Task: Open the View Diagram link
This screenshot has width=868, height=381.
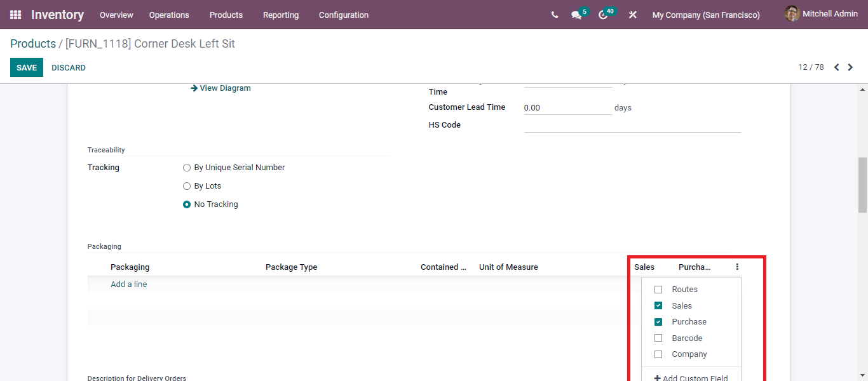Action: point(220,88)
